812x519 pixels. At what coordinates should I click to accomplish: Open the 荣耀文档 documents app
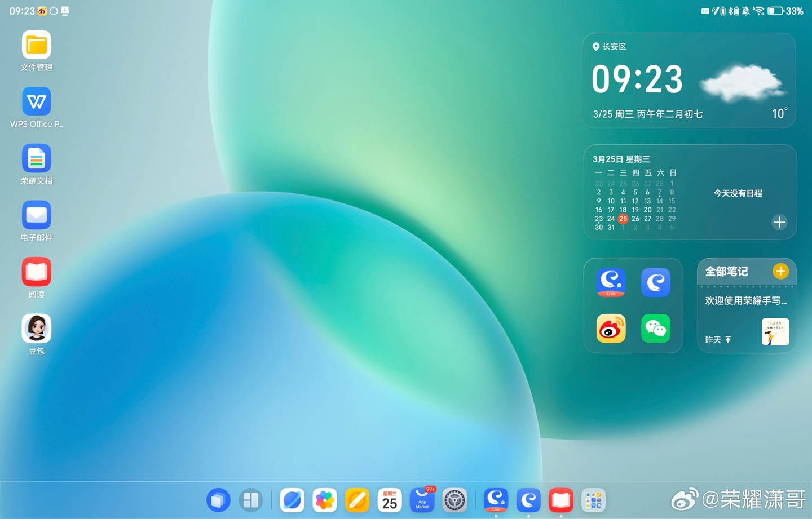coord(36,158)
